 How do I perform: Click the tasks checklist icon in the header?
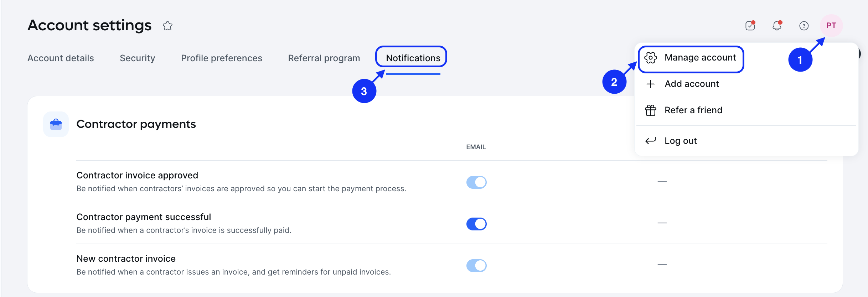coord(750,25)
